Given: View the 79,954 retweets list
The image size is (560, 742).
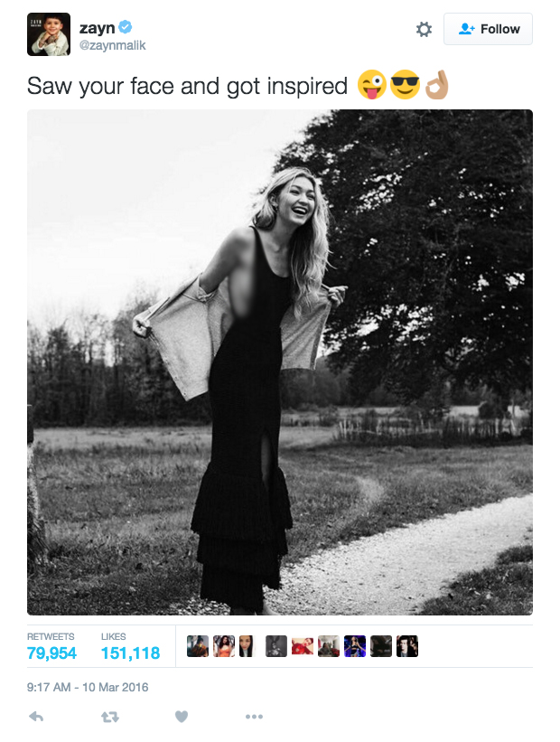Looking at the screenshot, I should tap(51, 653).
